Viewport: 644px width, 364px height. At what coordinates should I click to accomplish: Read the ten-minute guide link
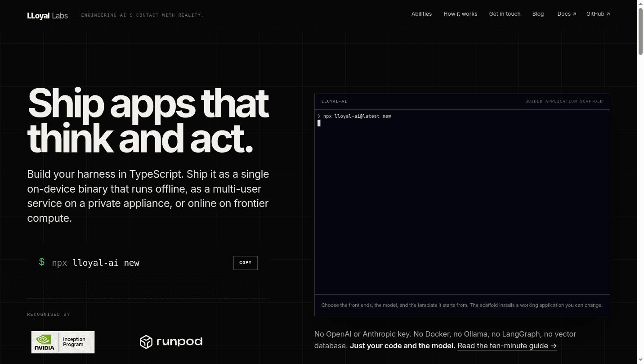click(x=507, y=346)
